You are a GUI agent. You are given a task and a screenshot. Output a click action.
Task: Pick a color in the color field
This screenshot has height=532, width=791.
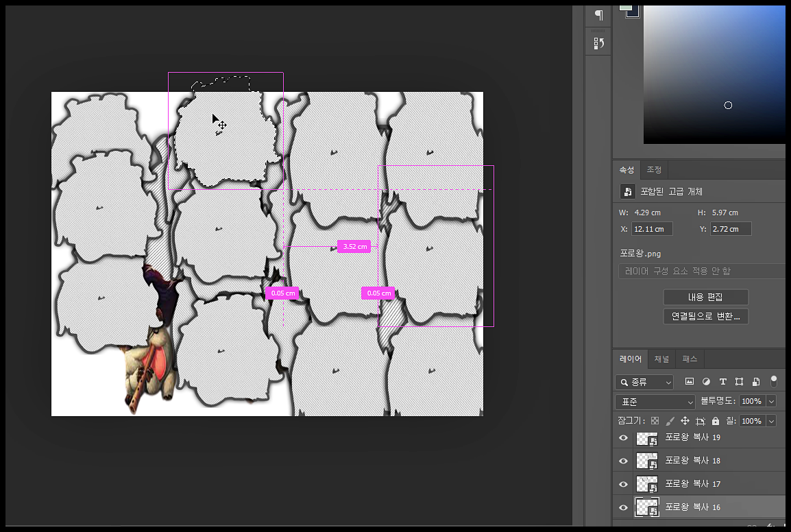tap(714, 75)
